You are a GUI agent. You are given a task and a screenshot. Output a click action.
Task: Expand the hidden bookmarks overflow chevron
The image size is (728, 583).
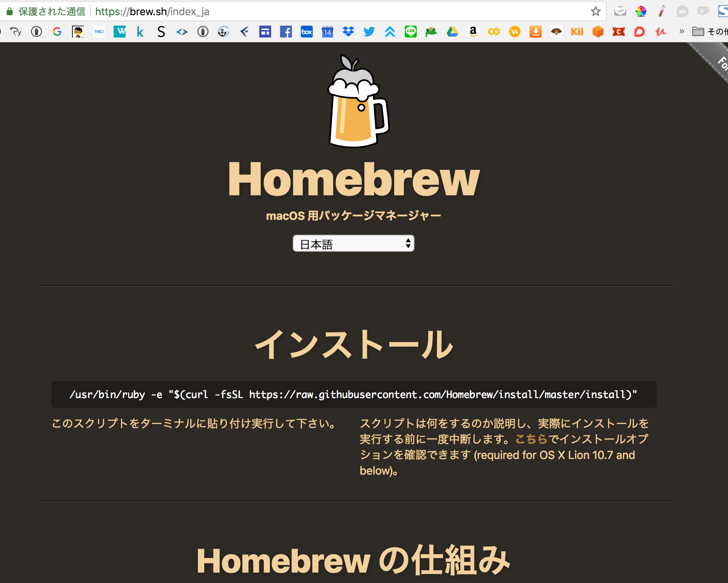coord(682,32)
